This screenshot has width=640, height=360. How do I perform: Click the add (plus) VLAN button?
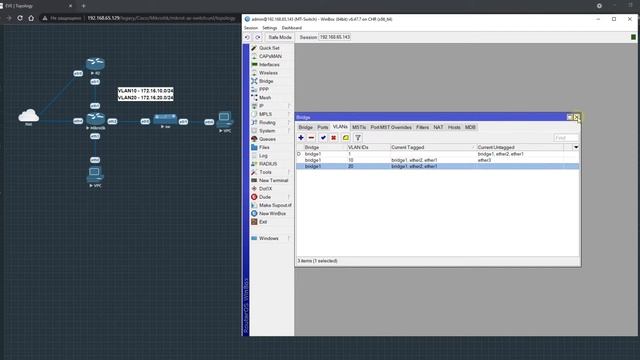(301, 138)
